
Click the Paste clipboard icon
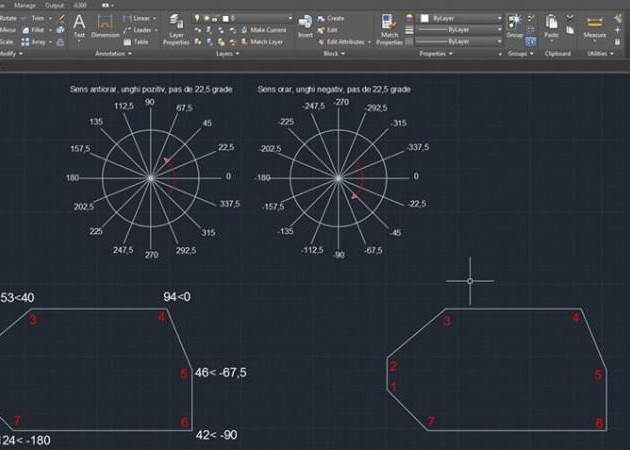pyautogui.click(x=552, y=24)
